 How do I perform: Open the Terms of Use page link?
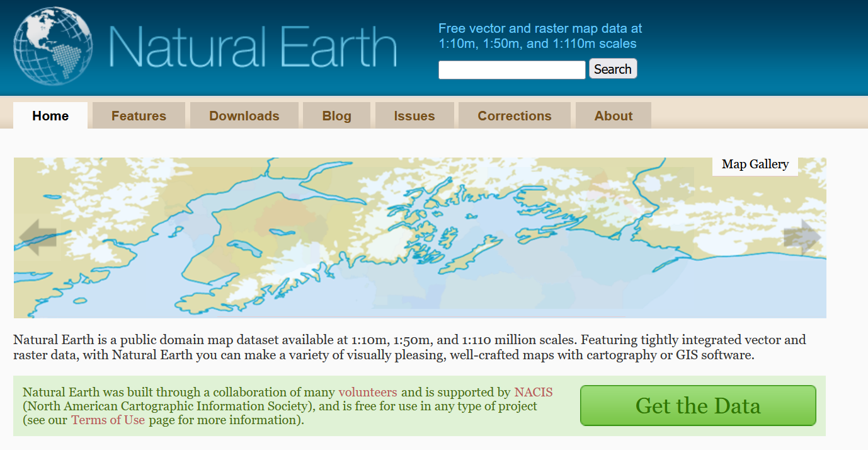108,420
